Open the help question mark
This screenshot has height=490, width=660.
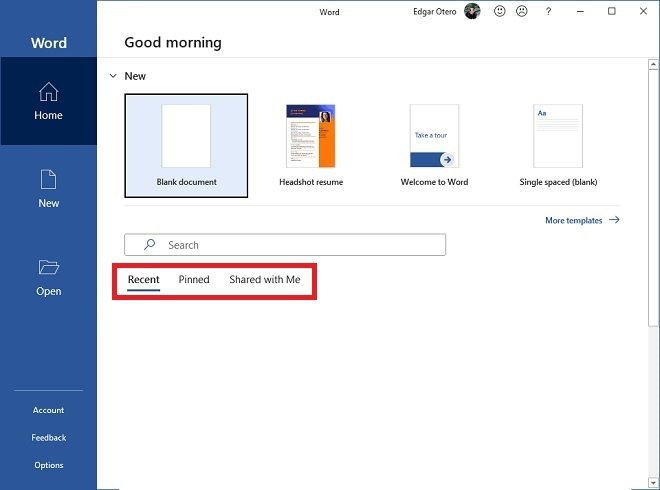[x=548, y=11]
